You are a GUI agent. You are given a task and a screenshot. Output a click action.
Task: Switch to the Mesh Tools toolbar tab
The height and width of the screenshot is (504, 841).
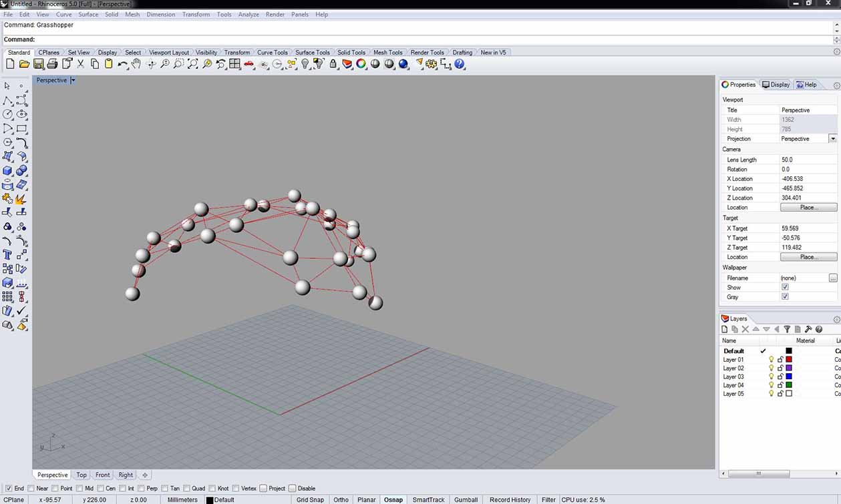pos(387,52)
